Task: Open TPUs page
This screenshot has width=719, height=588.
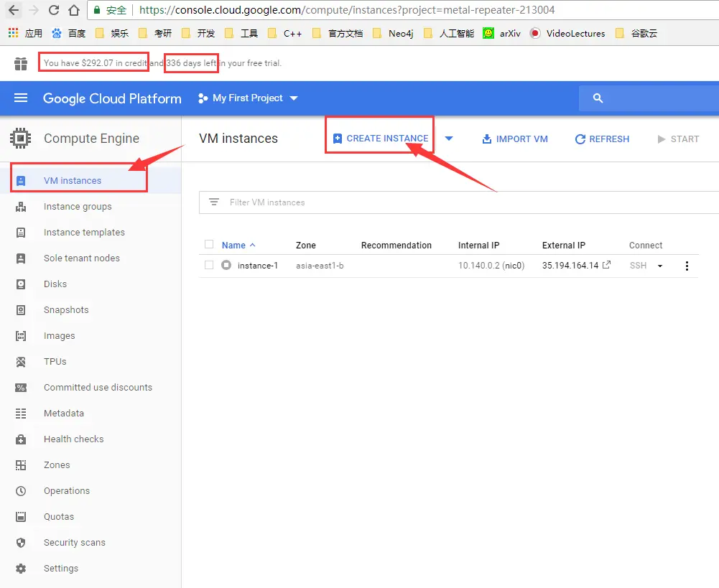Action: tap(55, 362)
